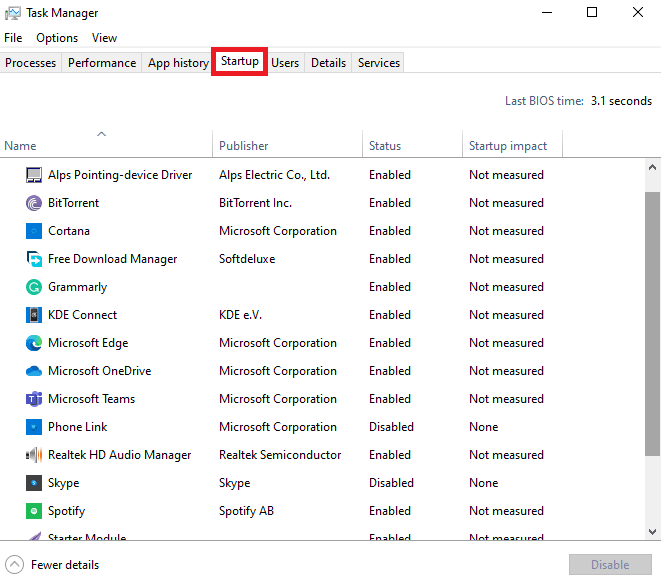
Task: Click the vertical scrollbar thumb
Action: [652, 324]
